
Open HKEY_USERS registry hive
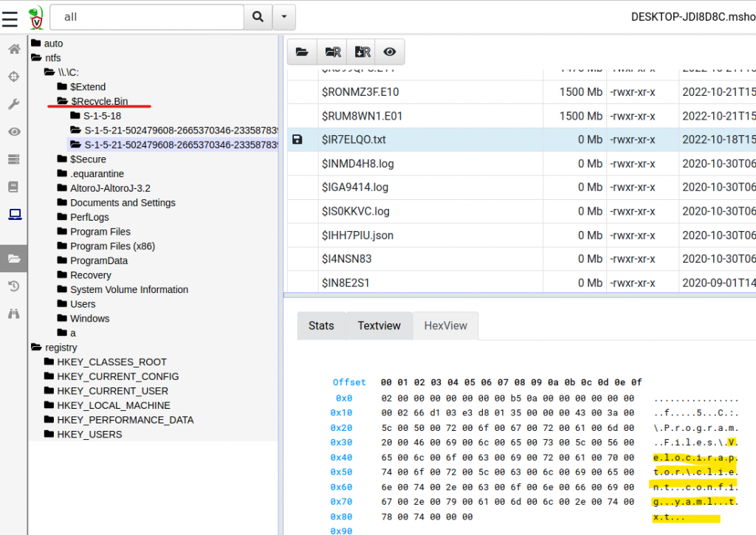pos(83,434)
